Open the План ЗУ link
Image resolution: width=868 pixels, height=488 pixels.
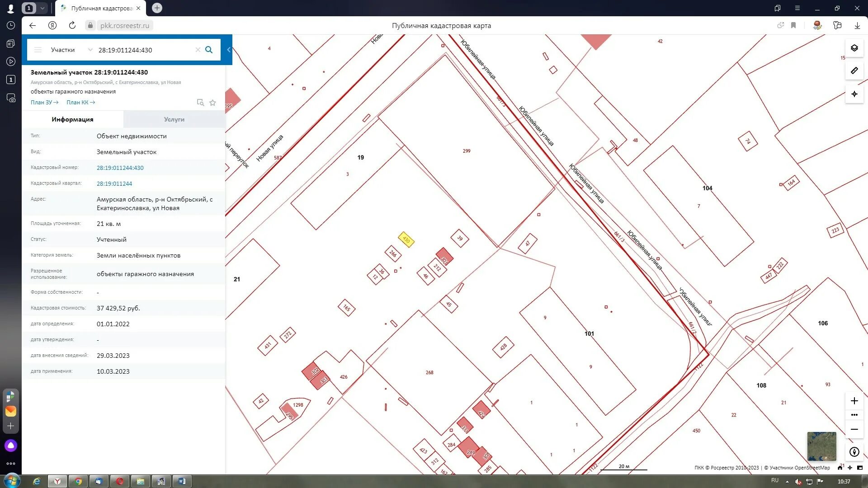tap(44, 103)
